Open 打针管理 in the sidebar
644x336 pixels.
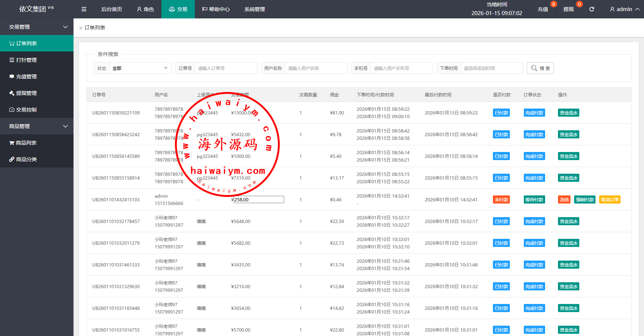point(26,60)
